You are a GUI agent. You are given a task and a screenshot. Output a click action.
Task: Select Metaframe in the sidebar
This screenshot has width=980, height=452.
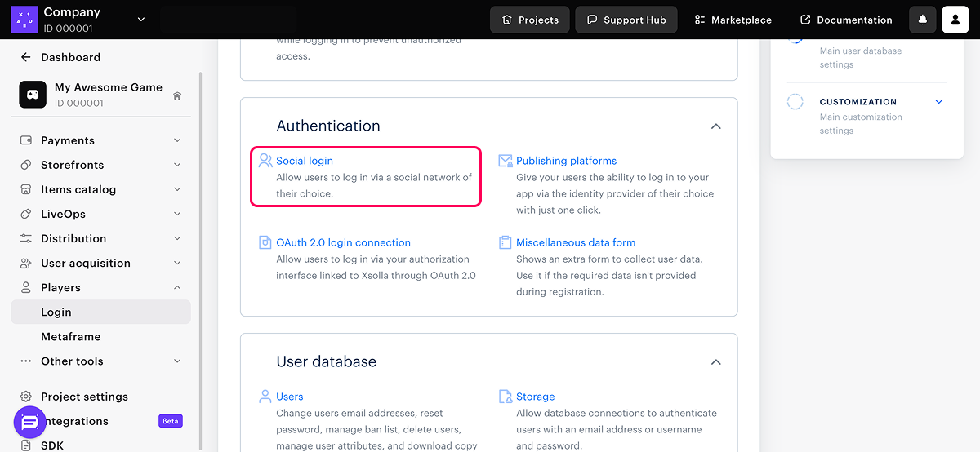pos(70,336)
